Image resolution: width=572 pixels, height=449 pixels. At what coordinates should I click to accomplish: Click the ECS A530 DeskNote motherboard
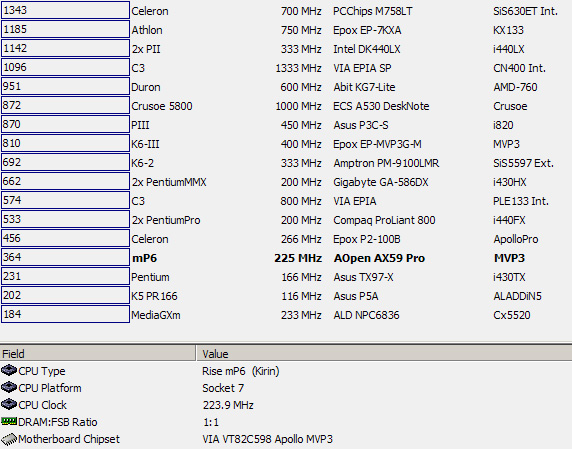click(x=381, y=106)
